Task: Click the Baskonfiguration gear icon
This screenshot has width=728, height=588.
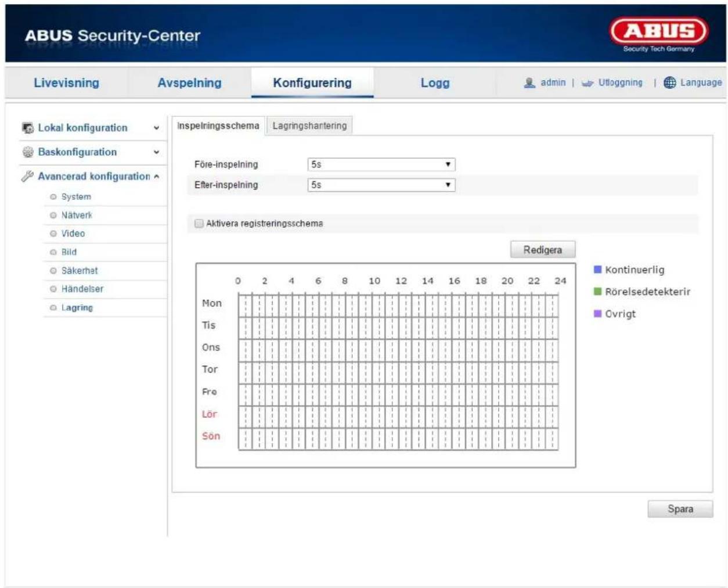Action: 27,152
